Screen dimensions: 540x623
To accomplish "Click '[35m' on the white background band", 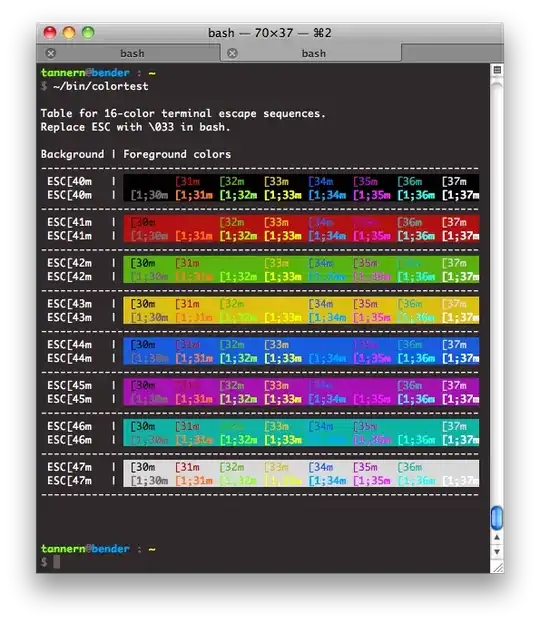I will (365, 467).
